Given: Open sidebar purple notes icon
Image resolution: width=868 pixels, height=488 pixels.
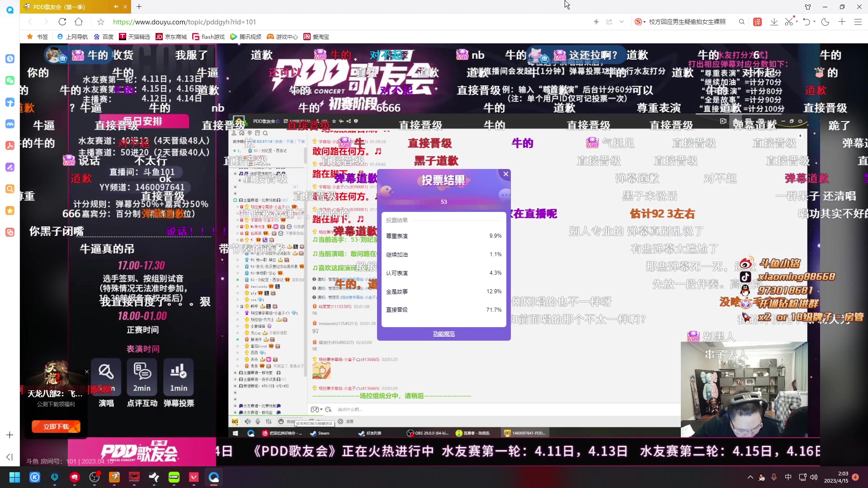Looking at the screenshot, I should [10, 167].
